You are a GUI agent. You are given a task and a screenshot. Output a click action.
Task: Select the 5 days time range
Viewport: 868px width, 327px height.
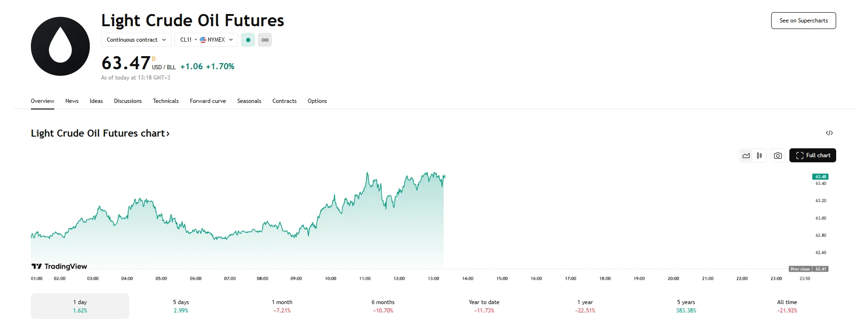pyautogui.click(x=180, y=305)
